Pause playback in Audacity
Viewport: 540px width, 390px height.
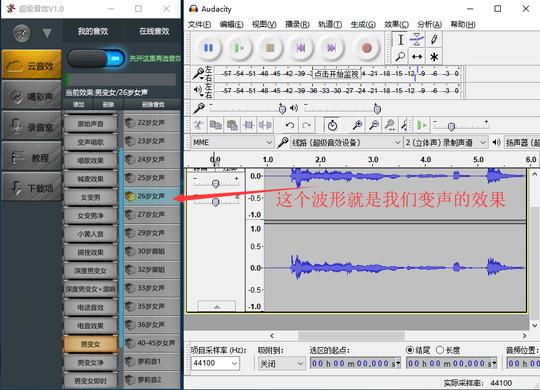pyautogui.click(x=208, y=48)
